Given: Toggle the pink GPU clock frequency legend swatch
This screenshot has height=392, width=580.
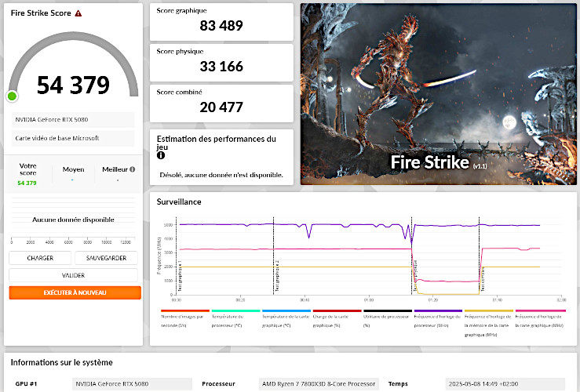Looking at the screenshot, I should click(x=540, y=310).
